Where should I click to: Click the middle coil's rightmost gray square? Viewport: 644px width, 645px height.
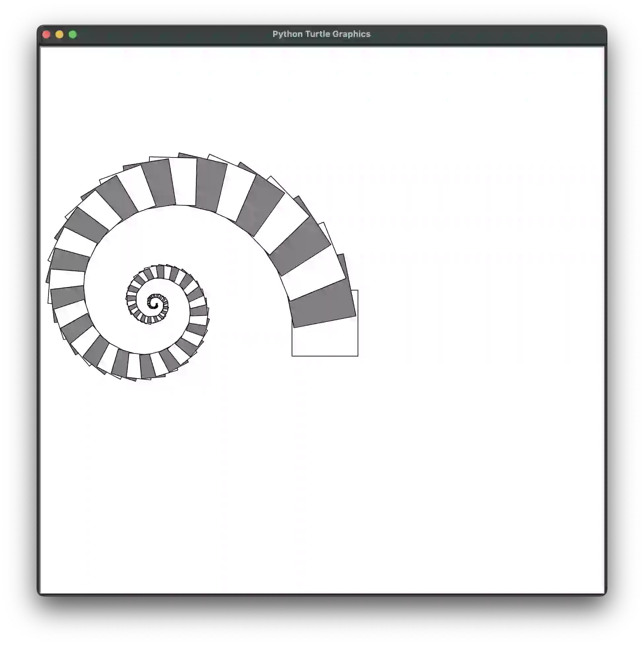tap(199, 311)
